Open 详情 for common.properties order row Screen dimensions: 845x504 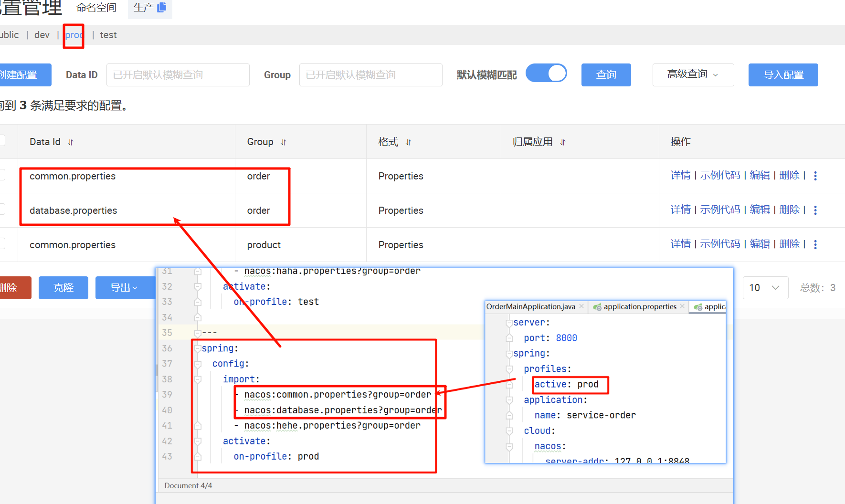pyautogui.click(x=680, y=175)
